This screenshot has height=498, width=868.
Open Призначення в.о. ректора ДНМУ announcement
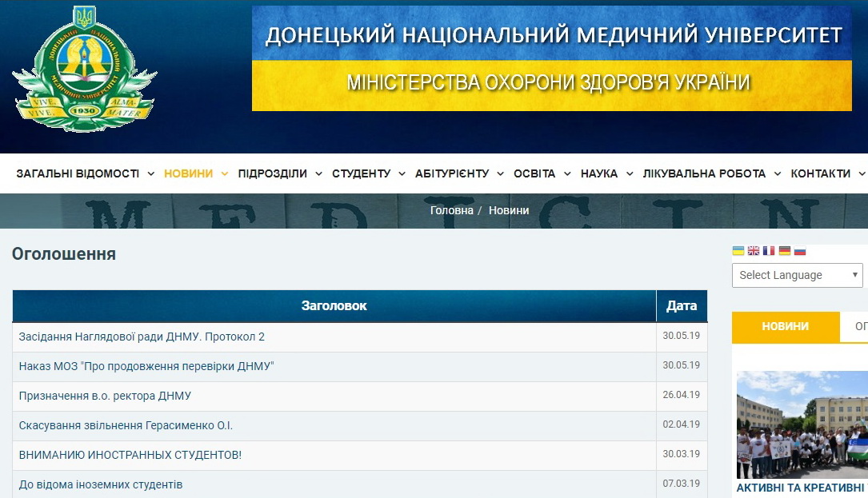pos(105,396)
